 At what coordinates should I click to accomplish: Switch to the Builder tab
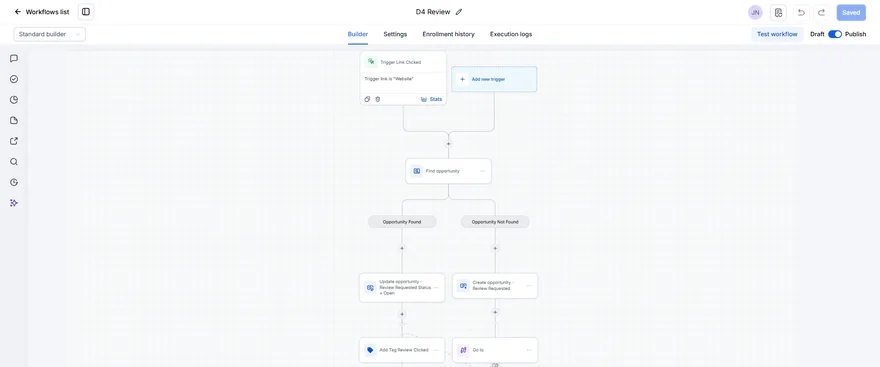click(x=358, y=34)
